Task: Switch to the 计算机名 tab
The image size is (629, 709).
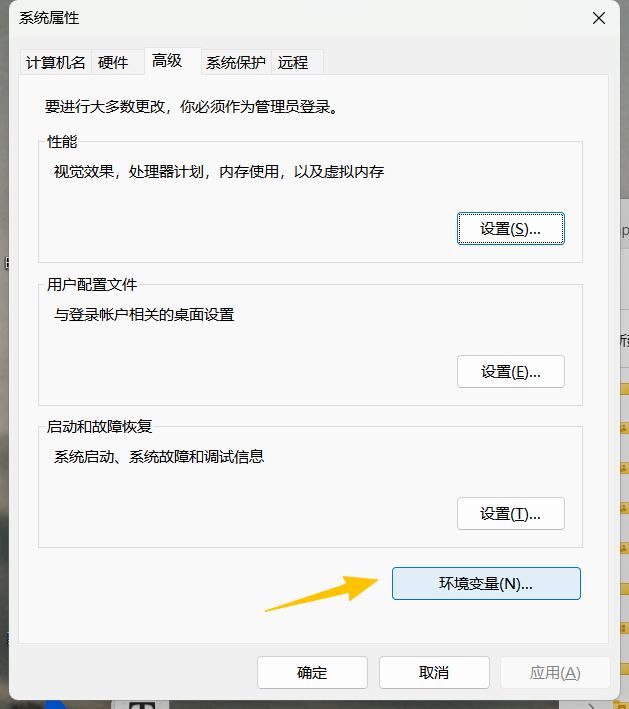Action: tap(56, 62)
